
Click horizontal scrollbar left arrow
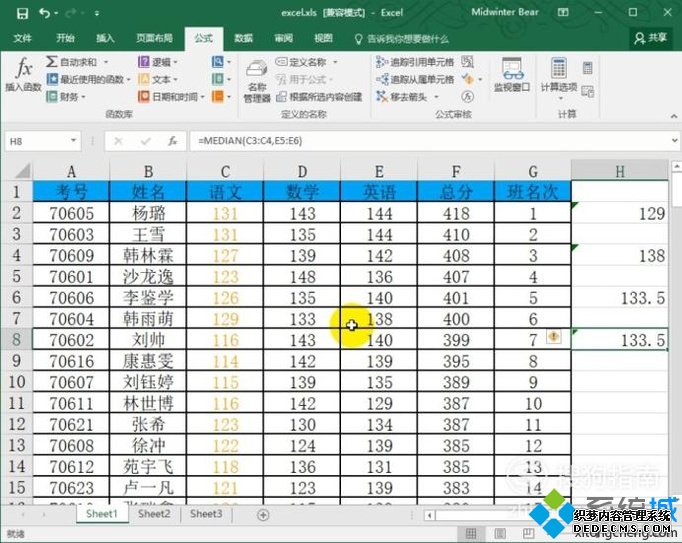(429, 516)
